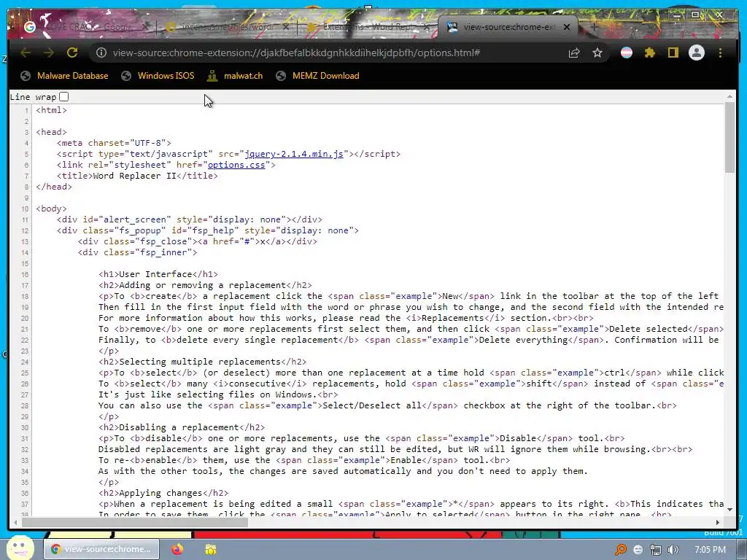The width and height of the screenshot is (747, 560).
Task: Click the vertical scrollbar thumb
Action: point(729,138)
